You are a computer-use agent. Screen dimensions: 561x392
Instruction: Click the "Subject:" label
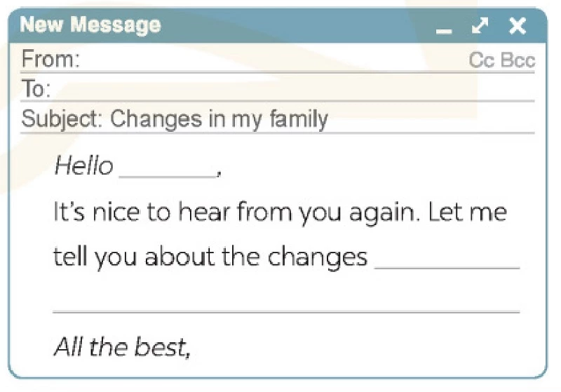pyautogui.click(x=62, y=119)
